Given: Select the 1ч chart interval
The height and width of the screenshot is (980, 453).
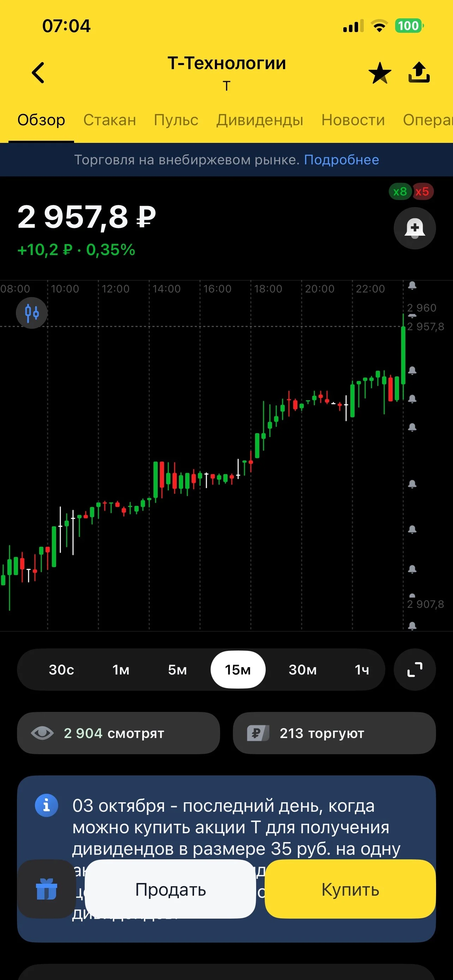Looking at the screenshot, I should coord(362,670).
